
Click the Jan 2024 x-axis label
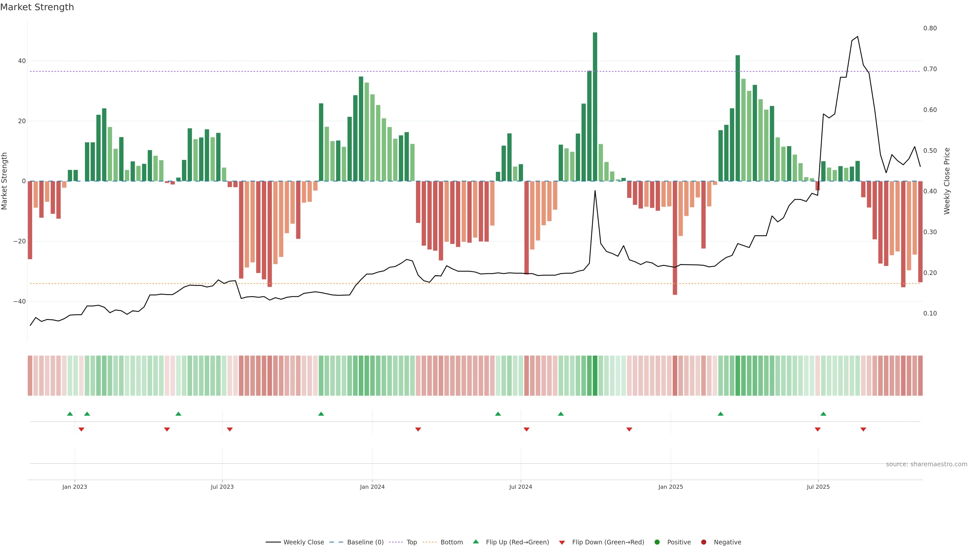(x=372, y=487)
